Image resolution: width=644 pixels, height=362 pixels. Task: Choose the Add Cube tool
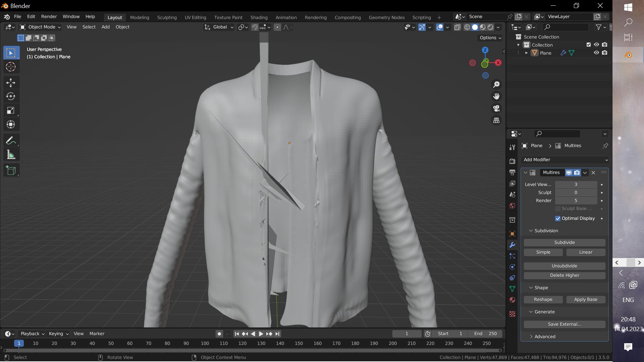[11, 171]
